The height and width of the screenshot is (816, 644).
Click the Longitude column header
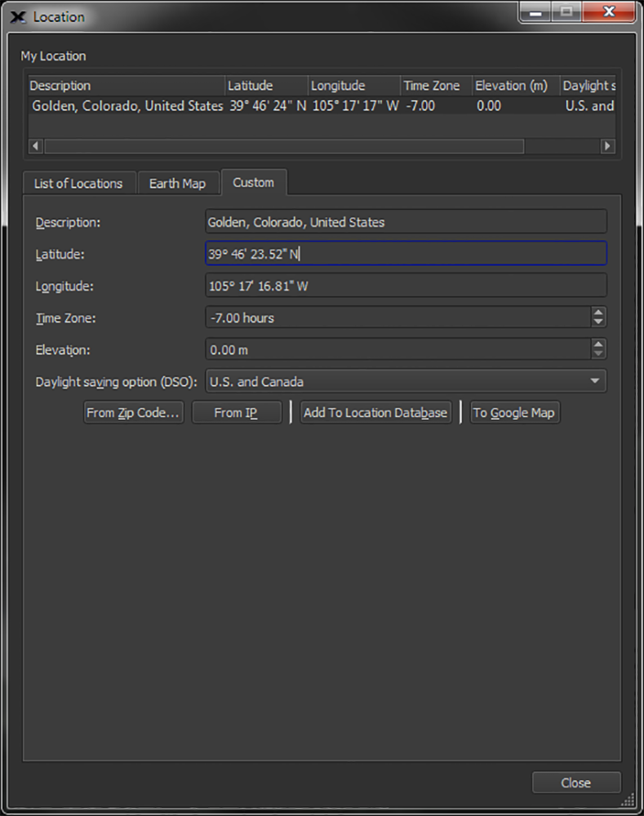(354, 86)
